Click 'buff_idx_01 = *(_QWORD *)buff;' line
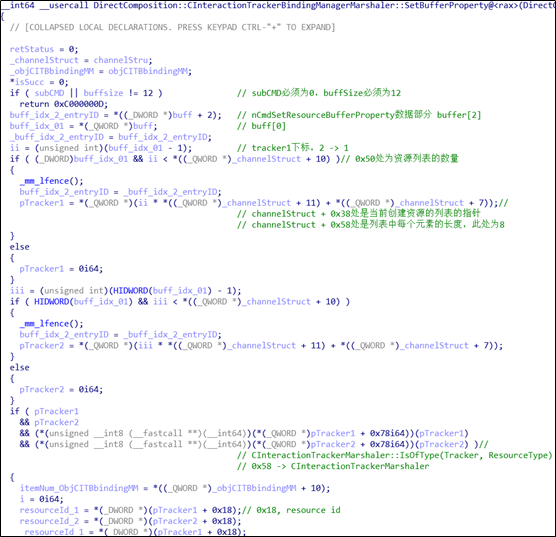 click(x=83, y=126)
